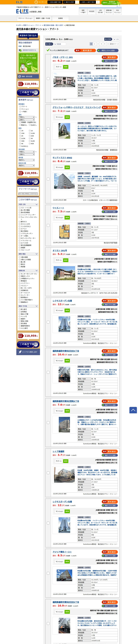Tick オートロック checkbox
The image size is (138, 644).
tap(20, 293)
